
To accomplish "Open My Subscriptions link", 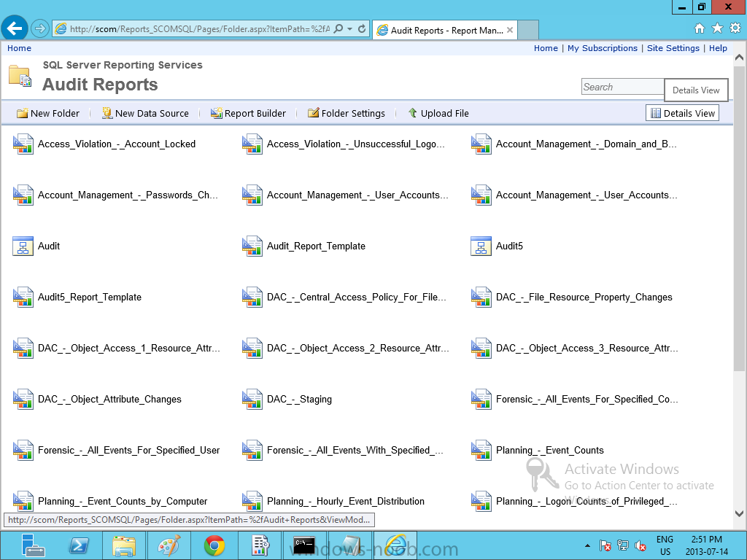I will point(602,48).
